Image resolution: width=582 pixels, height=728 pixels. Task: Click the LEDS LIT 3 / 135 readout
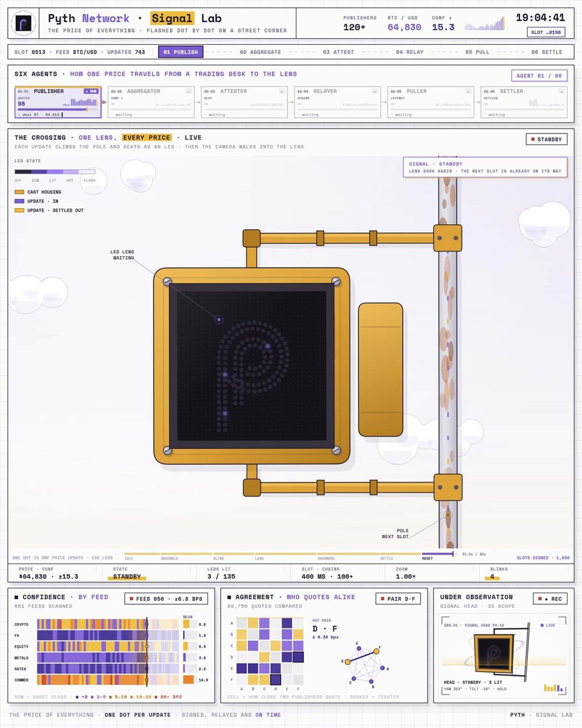221,573
